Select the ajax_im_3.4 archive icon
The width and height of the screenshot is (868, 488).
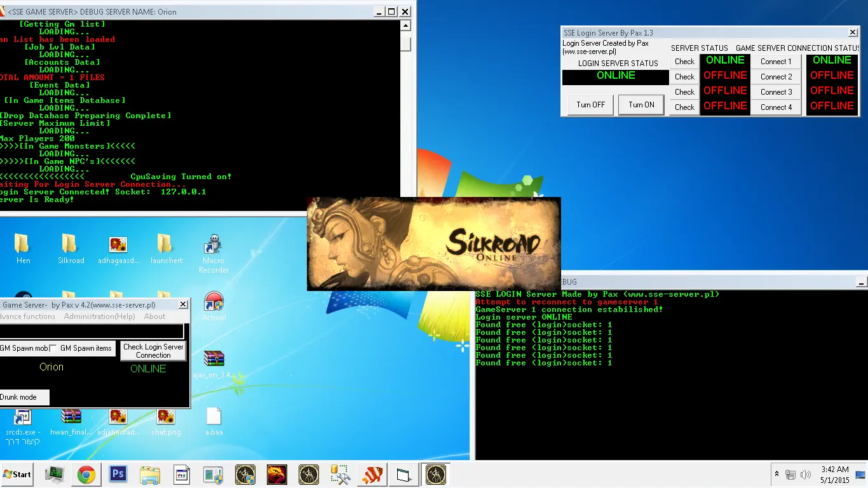[x=214, y=365]
